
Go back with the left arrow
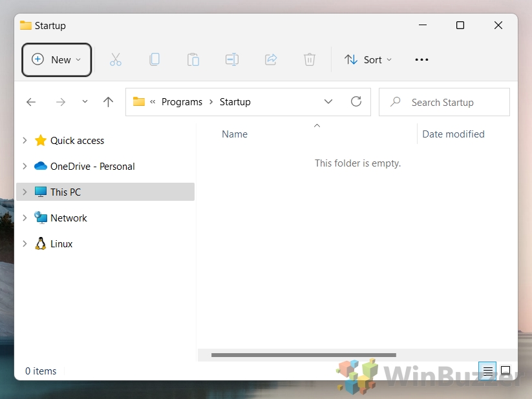click(x=31, y=102)
